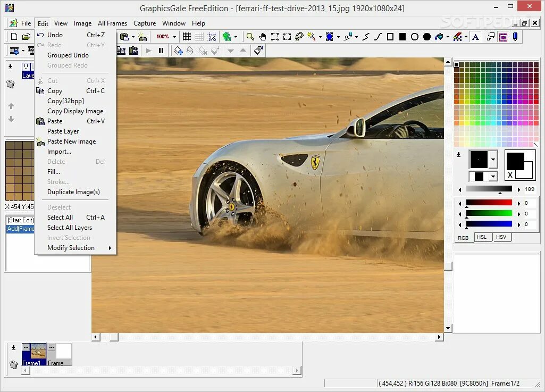Click the red channel slider
The image size is (545, 392).
(489, 203)
